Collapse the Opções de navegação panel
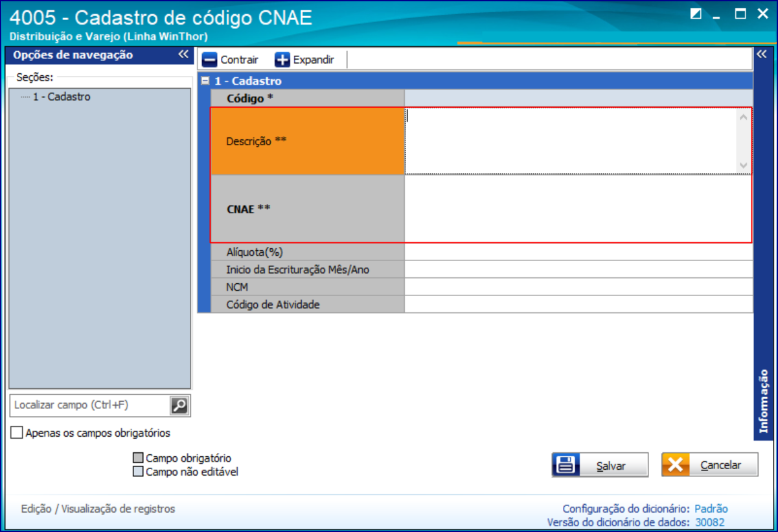 tap(183, 55)
